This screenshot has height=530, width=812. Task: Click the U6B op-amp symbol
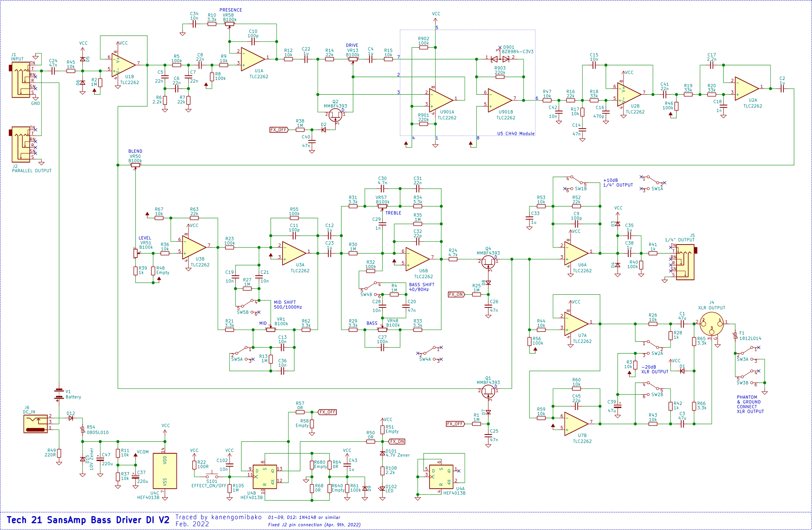(418, 259)
